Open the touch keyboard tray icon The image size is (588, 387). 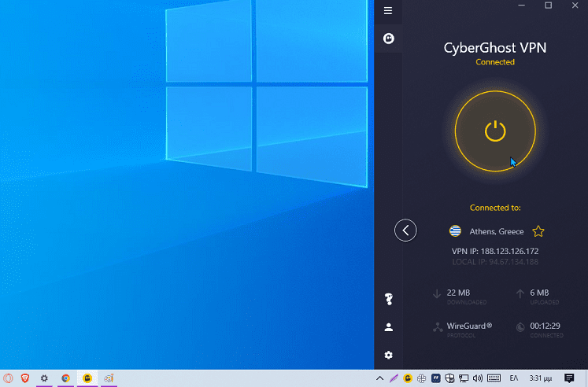click(x=494, y=378)
